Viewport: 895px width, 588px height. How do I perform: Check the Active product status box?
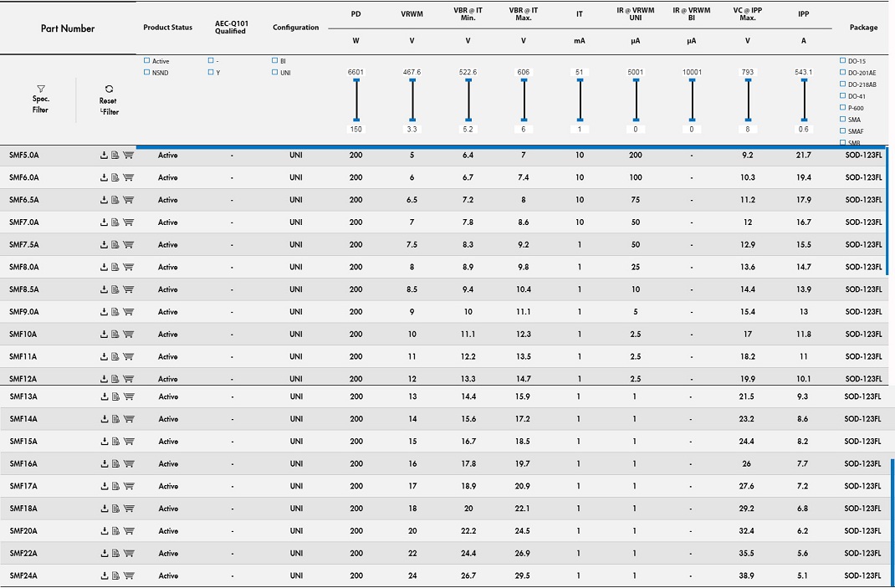[147, 61]
